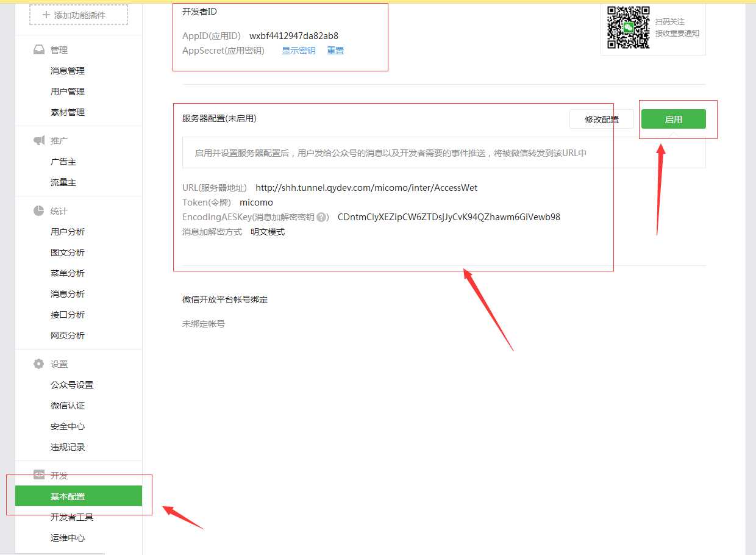Click 添加功能插件 button
756x555 pixels.
79,15
